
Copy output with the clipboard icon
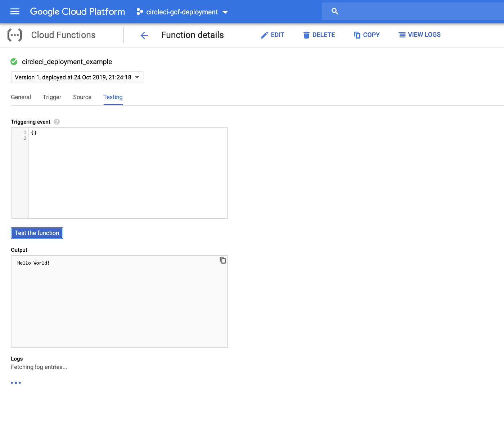pyautogui.click(x=223, y=260)
